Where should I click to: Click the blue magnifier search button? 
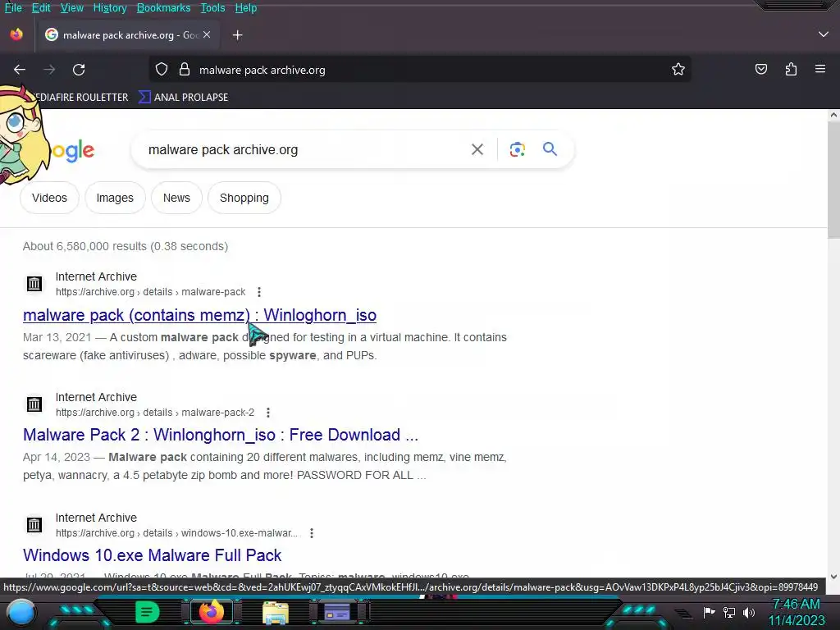[x=550, y=149]
